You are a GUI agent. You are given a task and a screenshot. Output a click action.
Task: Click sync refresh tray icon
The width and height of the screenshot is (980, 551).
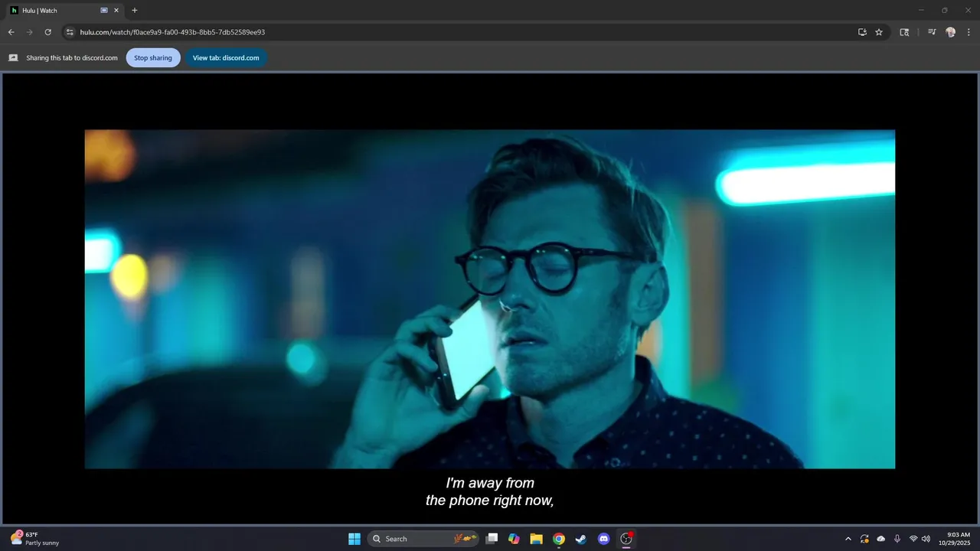pos(864,539)
